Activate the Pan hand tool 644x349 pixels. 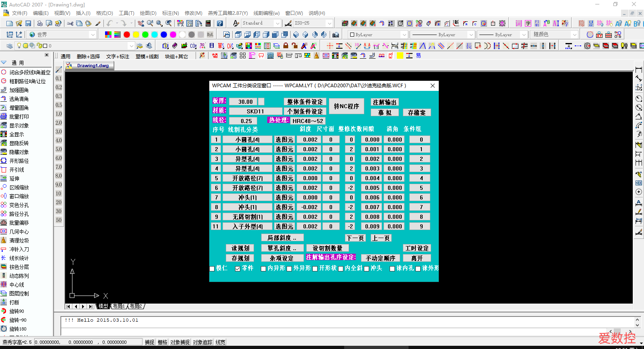coord(141,23)
